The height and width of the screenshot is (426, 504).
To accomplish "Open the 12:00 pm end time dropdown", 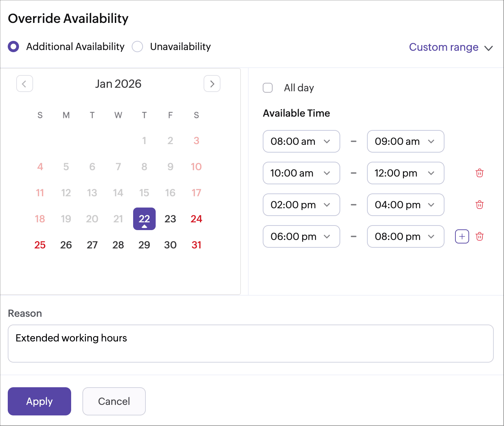I will pyautogui.click(x=405, y=173).
